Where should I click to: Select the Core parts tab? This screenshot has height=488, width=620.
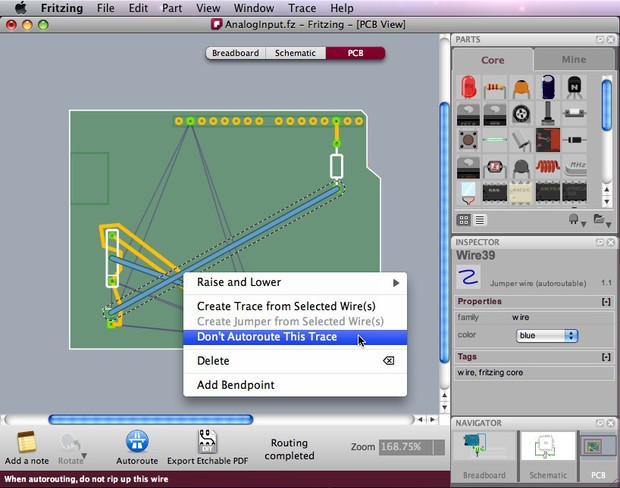[x=493, y=60]
